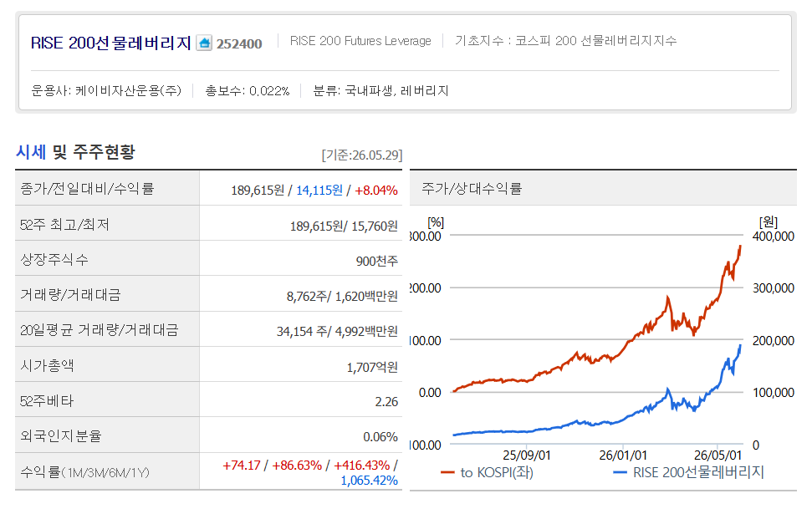Click the 시세 및 주주현황 heading

tap(75, 152)
